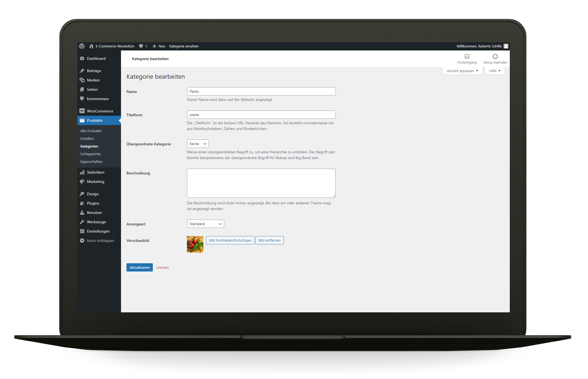This screenshot has height=379, width=588.
Task: Open the Medien menu icon
Action: click(82, 80)
